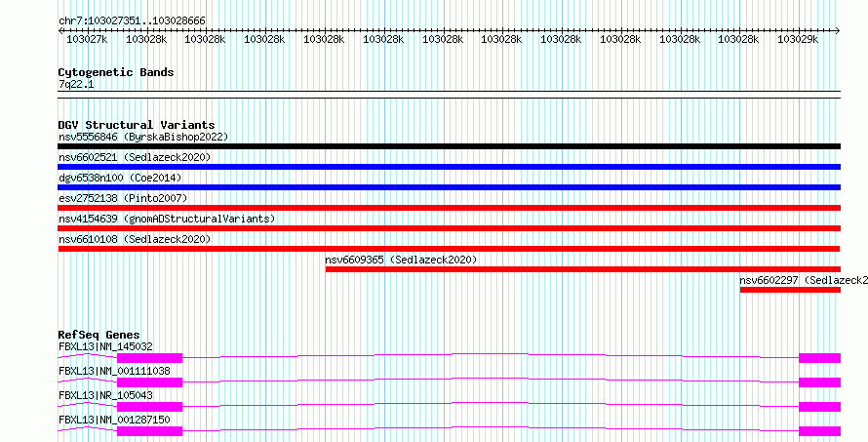Select the blue dgv6538n100 variant bar
868x442 pixels.
tap(449, 187)
